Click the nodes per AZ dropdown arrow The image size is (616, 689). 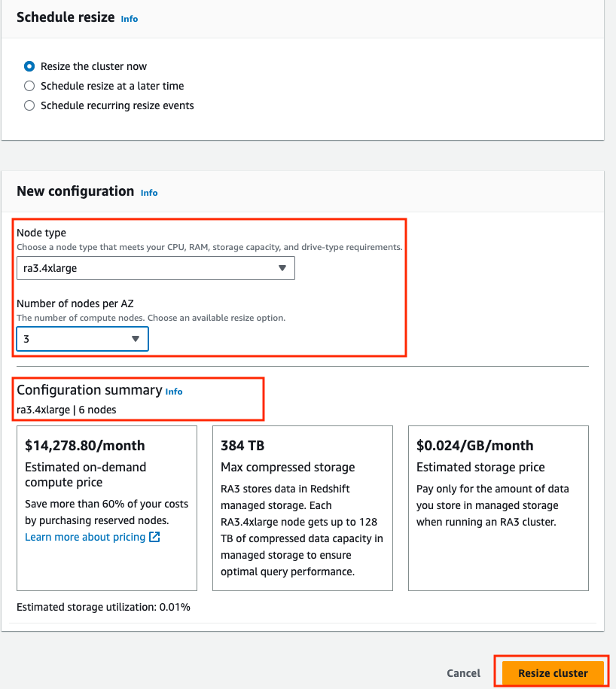[136, 339]
